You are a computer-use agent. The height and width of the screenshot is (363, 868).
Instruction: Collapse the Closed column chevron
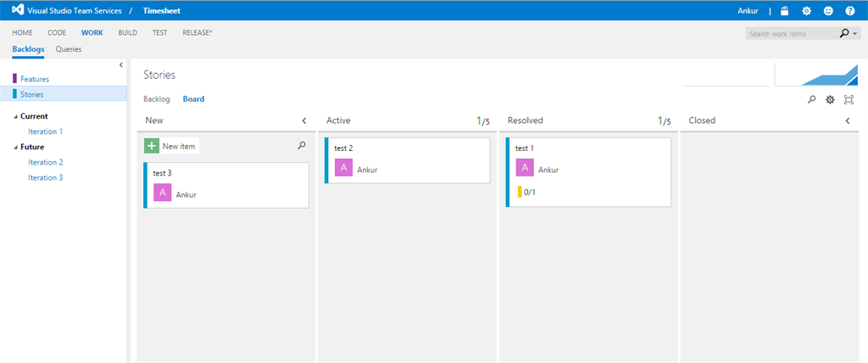(848, 121)
